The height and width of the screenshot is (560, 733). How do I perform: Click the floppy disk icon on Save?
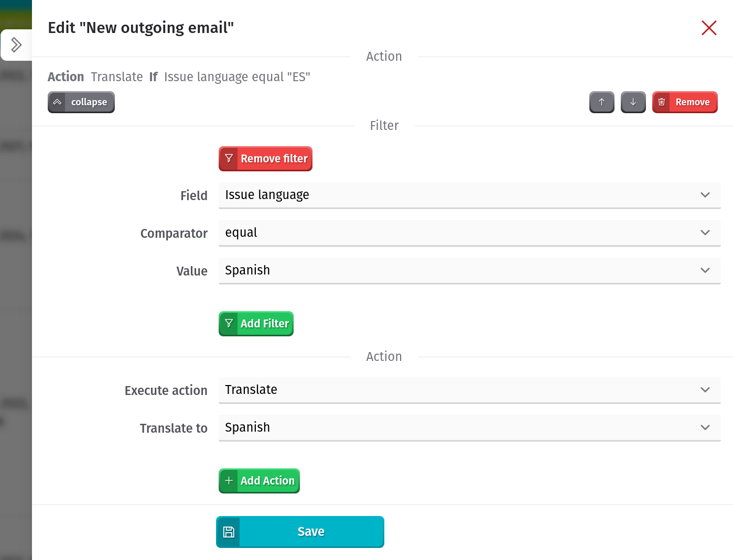point(229,532)
